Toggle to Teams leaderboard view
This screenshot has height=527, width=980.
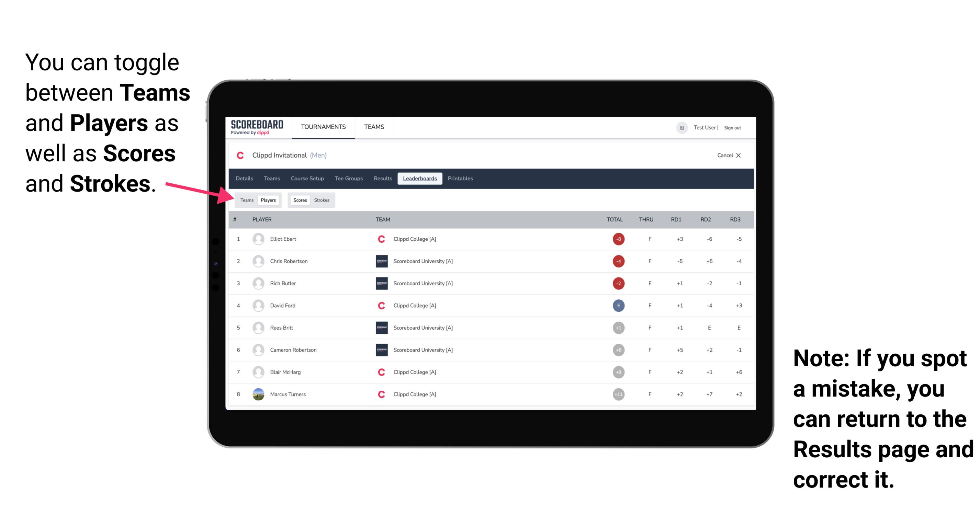click(x=246, y=200)
